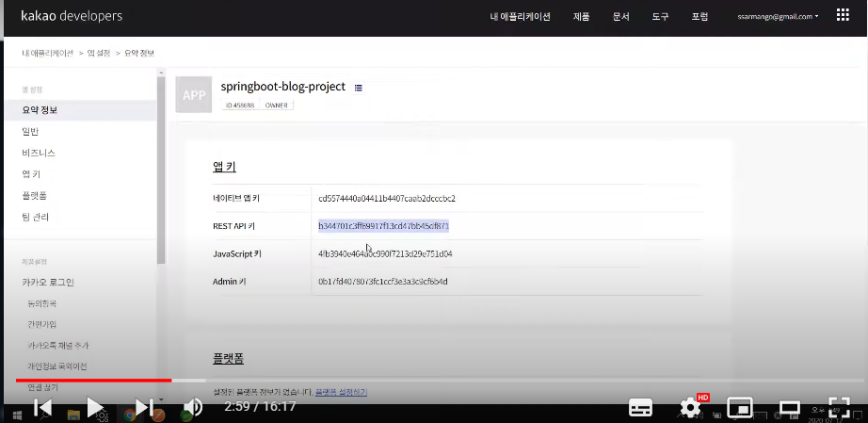Play the video
868x423 pixels.
(x=95, y=408)
